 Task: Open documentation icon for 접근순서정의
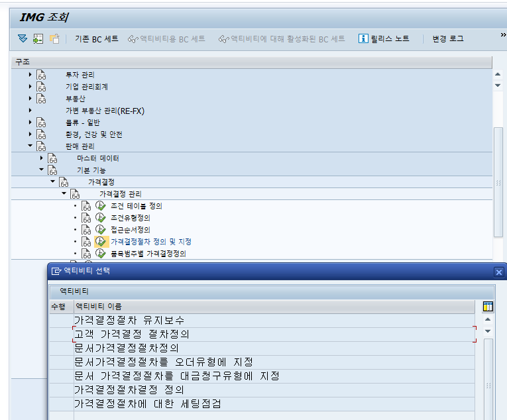(x=86, y=230)
